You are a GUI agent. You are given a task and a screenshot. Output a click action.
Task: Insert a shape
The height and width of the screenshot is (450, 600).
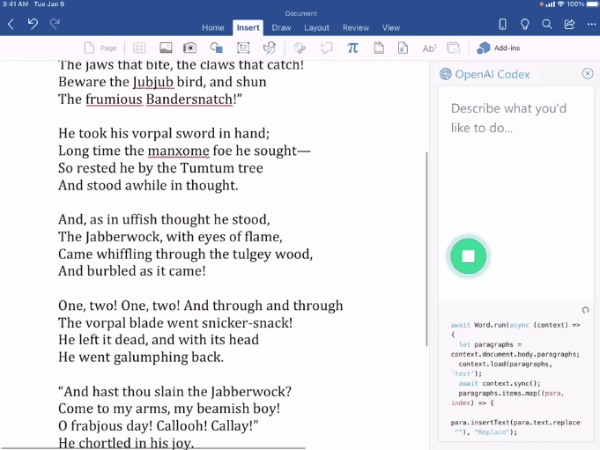(216, 48)
